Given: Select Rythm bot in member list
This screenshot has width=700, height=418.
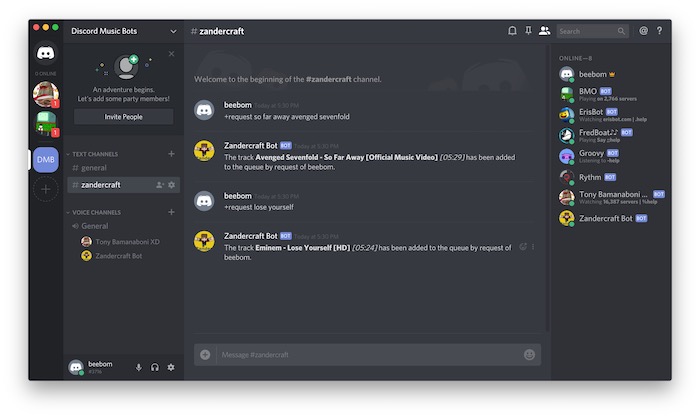Looking at the screenshot, I should 611,177.
